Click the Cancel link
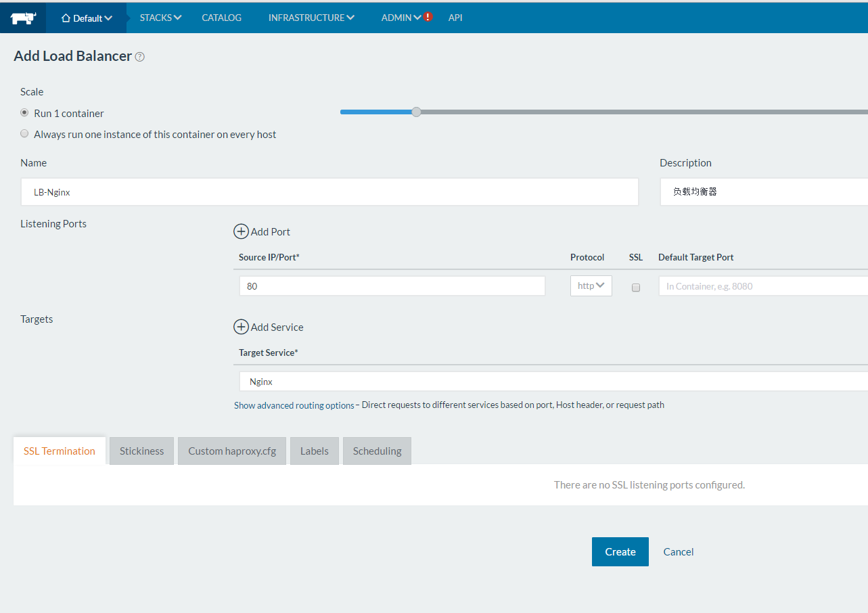 coord(678,551)
